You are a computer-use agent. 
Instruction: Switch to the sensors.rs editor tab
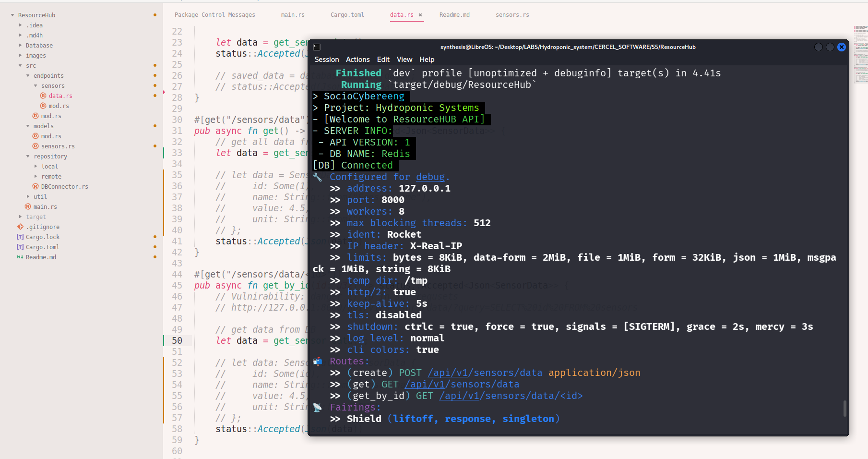[x=512, y=15]
